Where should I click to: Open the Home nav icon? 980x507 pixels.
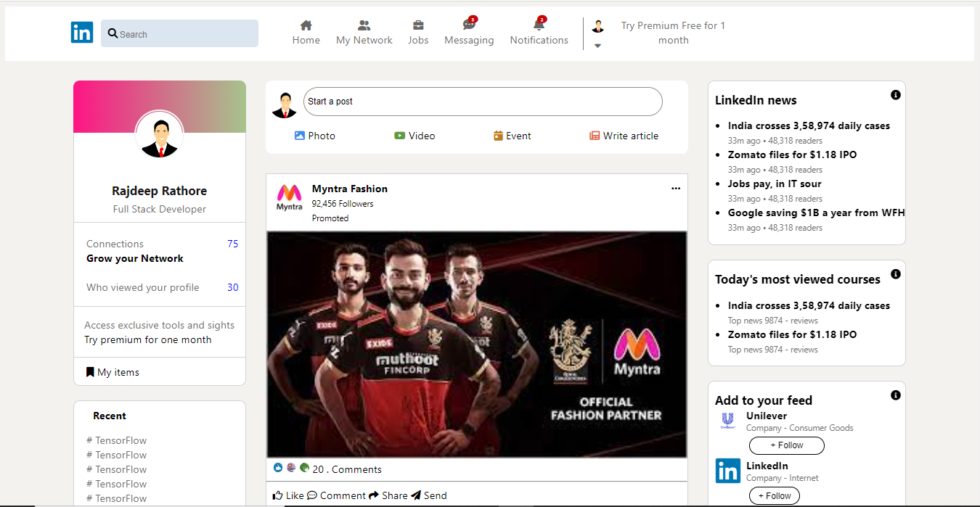[x=306, y=25]
